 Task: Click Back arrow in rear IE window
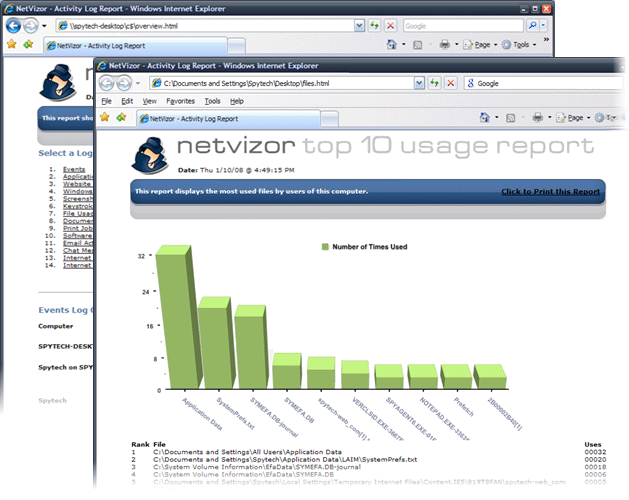point(13,26)
